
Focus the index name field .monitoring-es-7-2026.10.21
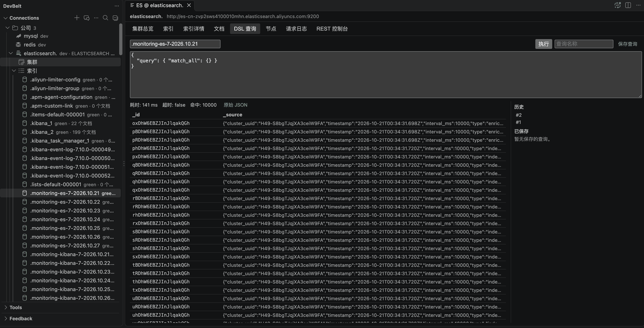pyautogui.click(x=175, y=44)
